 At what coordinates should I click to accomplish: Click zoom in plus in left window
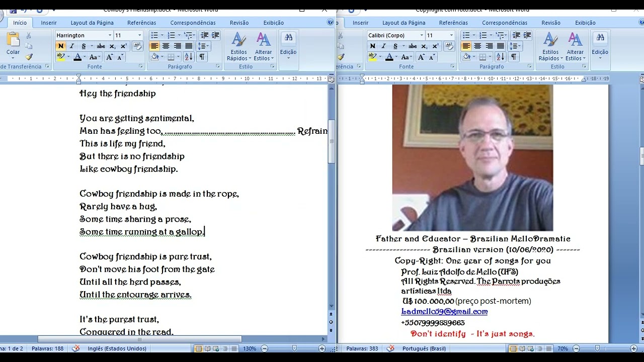322,348
